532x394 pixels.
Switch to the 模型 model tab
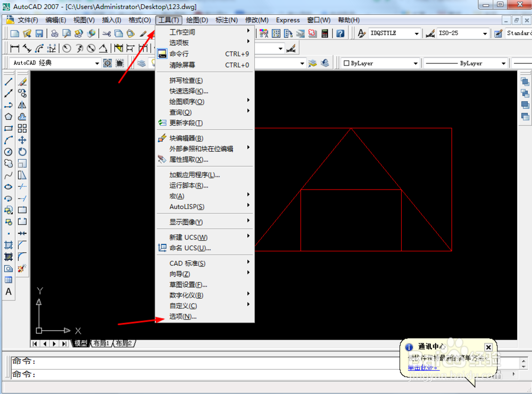pyautogui.click(x=81, y=343)
